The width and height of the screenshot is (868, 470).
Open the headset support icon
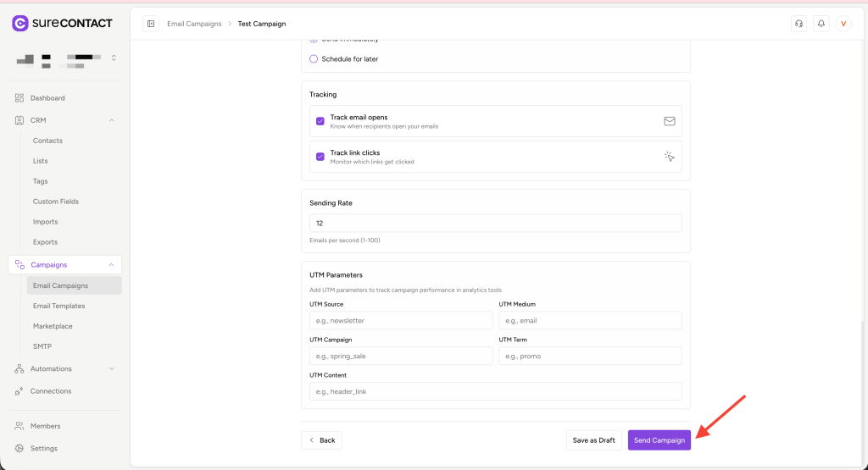click(x=798, y=24)
